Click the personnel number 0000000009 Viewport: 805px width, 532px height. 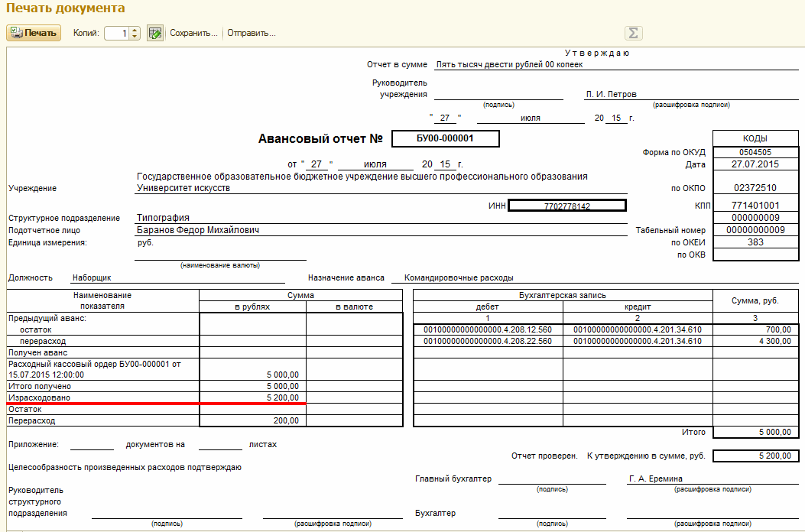click(755, 230)
